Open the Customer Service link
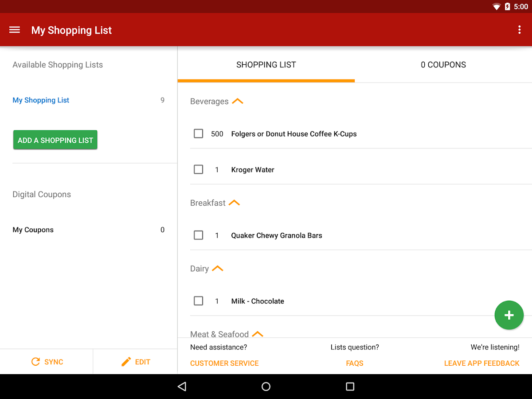532x399 pixels. 224,363
